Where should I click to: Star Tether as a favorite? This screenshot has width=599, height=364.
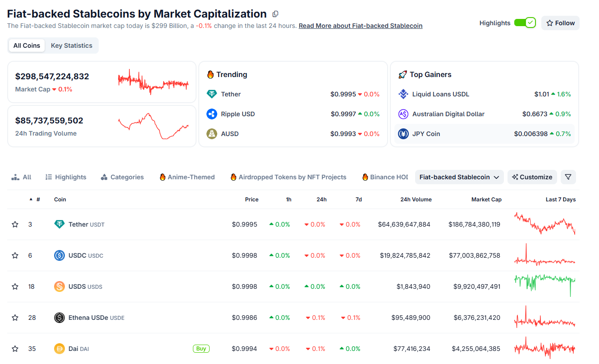(15, 224)
